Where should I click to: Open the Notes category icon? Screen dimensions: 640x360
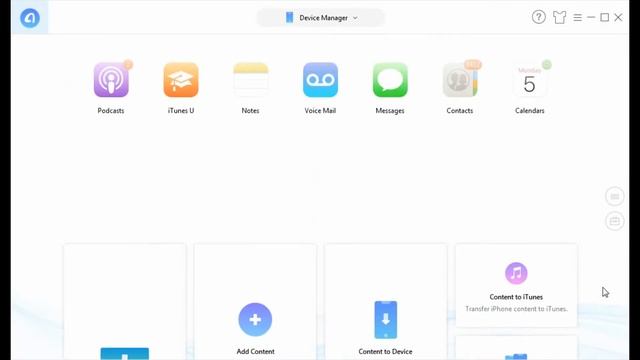coord(251,80)
